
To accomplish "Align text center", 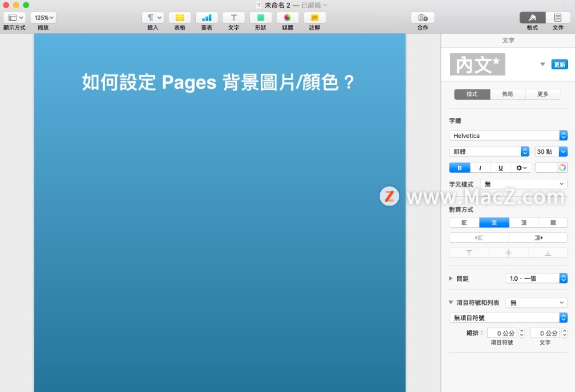I will pos(494,223).
